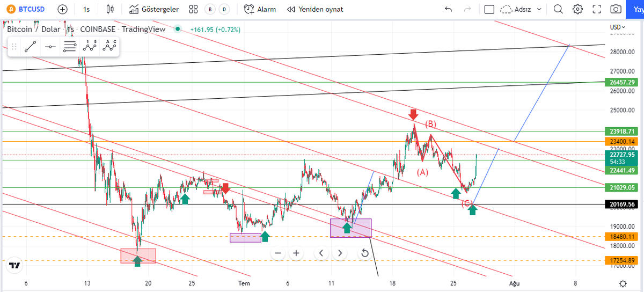Create an Alarm alert
This screenshot has height=292, width=644.
[x=260, y=9]
